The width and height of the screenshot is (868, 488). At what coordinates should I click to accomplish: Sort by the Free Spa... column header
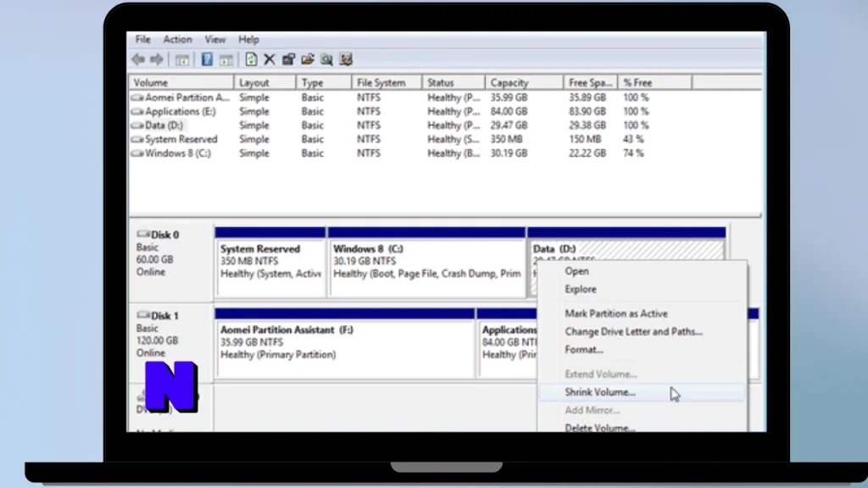tap(591, 82)
